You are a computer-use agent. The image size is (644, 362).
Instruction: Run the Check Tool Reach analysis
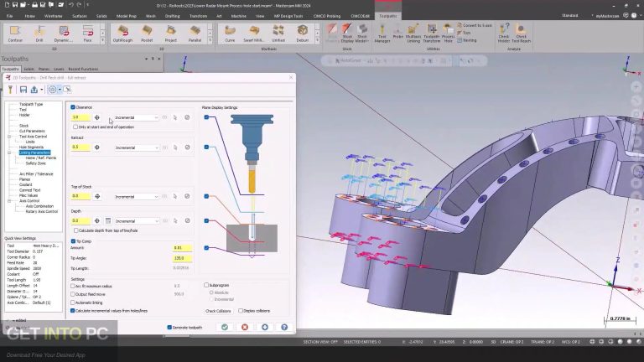tap(522, 34)
